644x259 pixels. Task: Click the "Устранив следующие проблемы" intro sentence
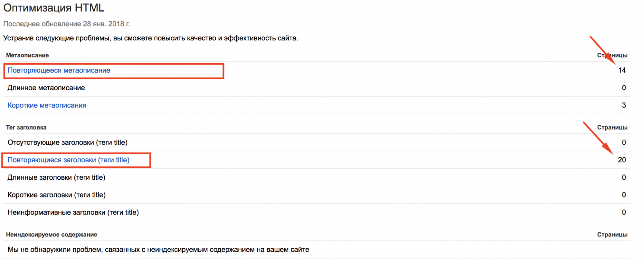tap(151, 38)
